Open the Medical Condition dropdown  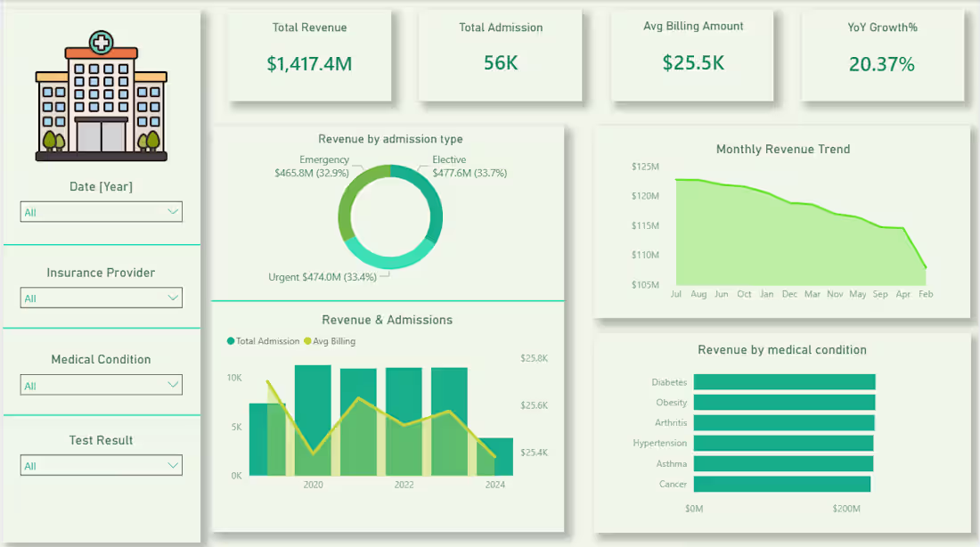pyautogui.click(x=102, y=385)
